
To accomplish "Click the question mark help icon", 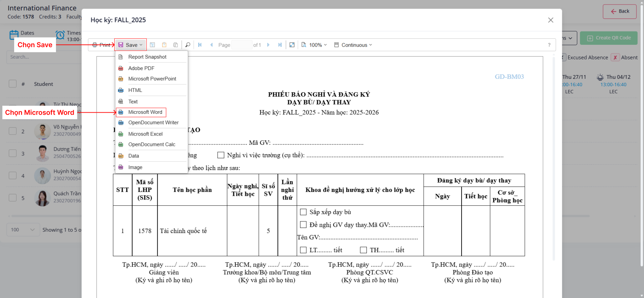I will [549, 45].
